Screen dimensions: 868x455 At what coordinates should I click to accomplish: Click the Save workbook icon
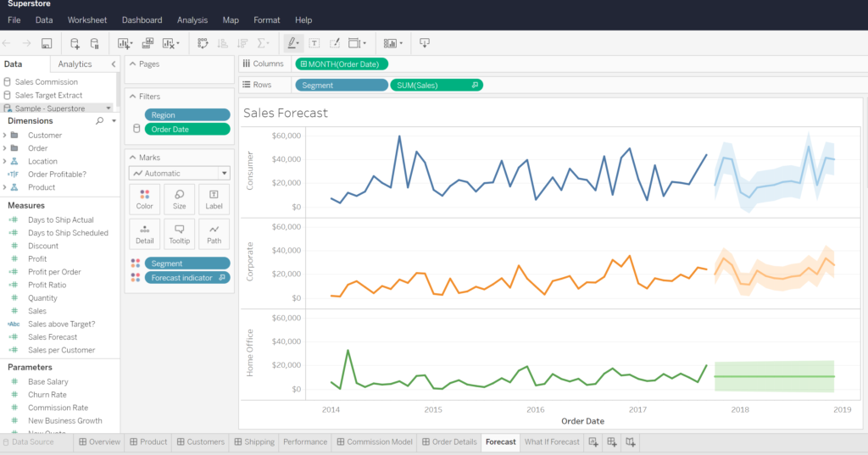[x=47, y=43]
